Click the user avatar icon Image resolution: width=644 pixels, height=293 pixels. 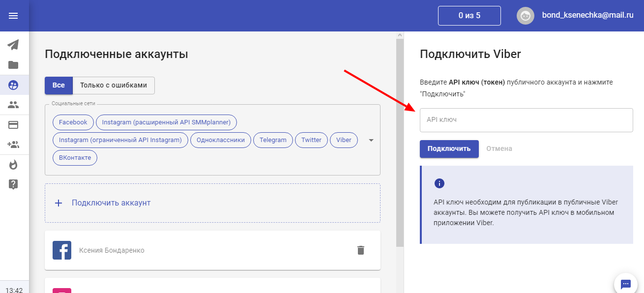(x=526, y=16)
